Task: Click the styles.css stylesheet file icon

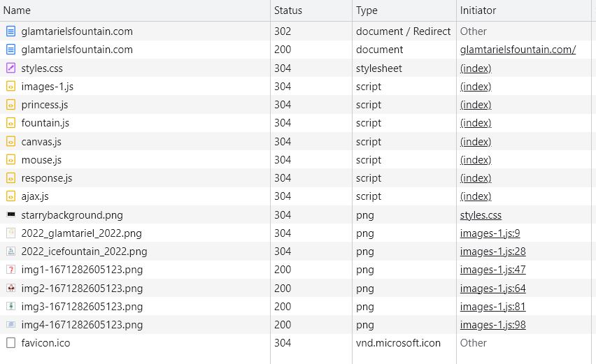Action: [11, 68]
